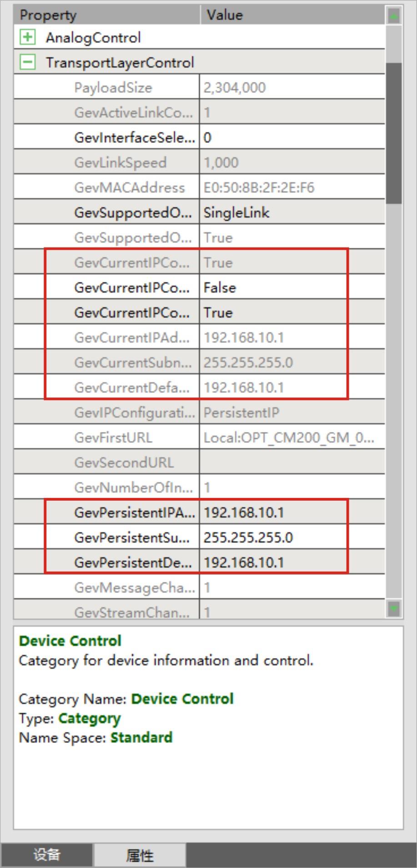Image resolution: width=417 pixels, height=868 pixels.
Task: Select the GevFirstURL property row
Action: [113, 437]
